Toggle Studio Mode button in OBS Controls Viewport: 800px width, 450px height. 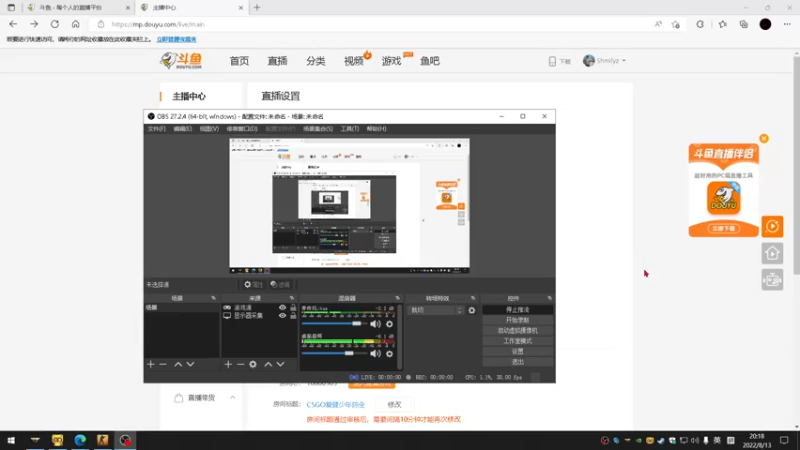(517, 341)
